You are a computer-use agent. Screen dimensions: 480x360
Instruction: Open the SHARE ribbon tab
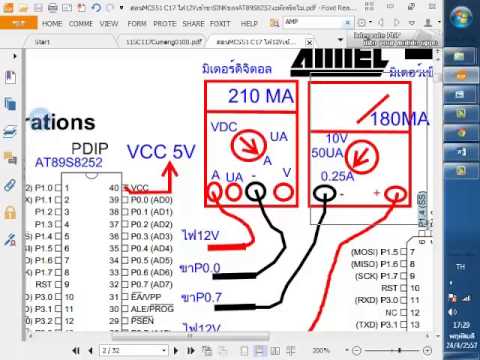[x=193, y=24]
